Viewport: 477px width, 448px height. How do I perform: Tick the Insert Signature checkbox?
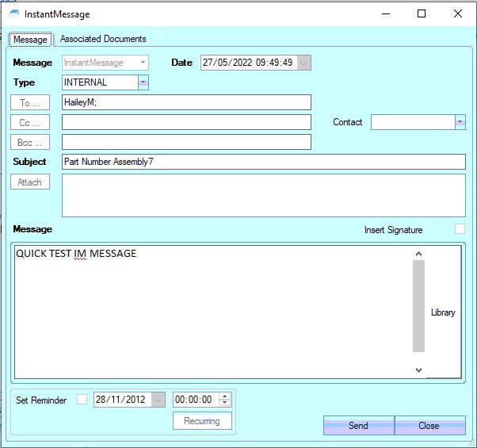(x=460, y=229)
